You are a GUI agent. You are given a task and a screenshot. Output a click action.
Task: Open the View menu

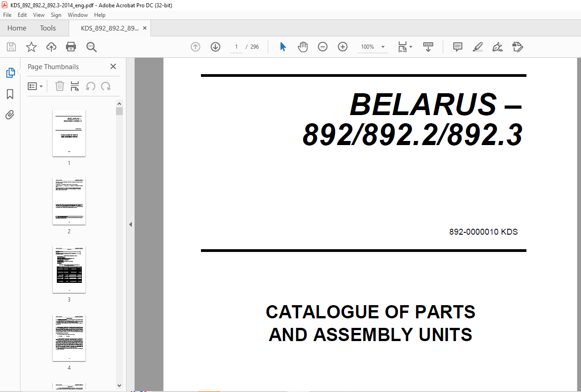tap(39, 15)
